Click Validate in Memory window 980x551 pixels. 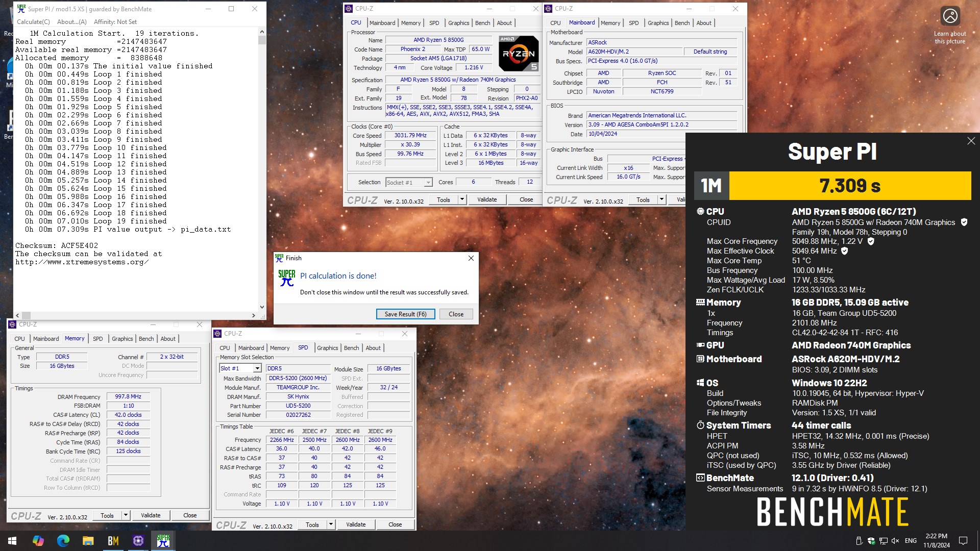coord(151,515)
